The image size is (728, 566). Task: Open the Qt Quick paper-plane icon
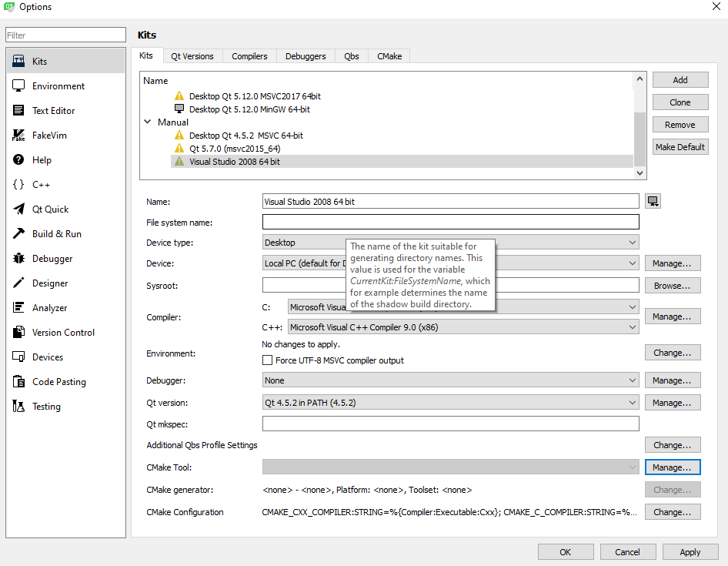click(18, 209)
